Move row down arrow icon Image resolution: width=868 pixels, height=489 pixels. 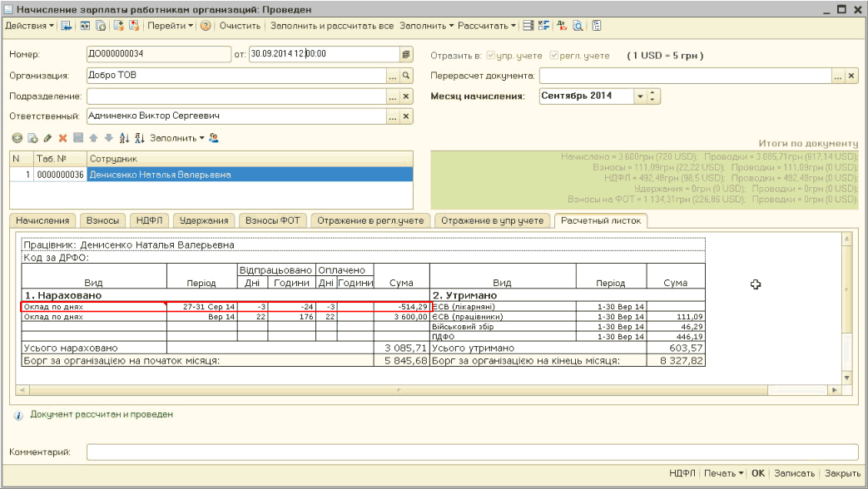tap(108, 138)
